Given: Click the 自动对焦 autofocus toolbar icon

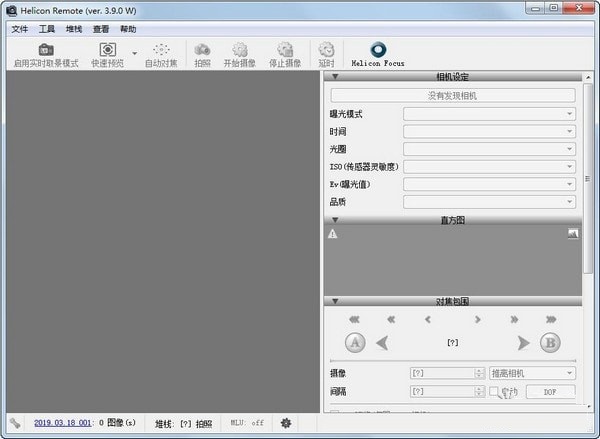Looking at the screenshot, I should pyautogui.click(x=161, y=50).
